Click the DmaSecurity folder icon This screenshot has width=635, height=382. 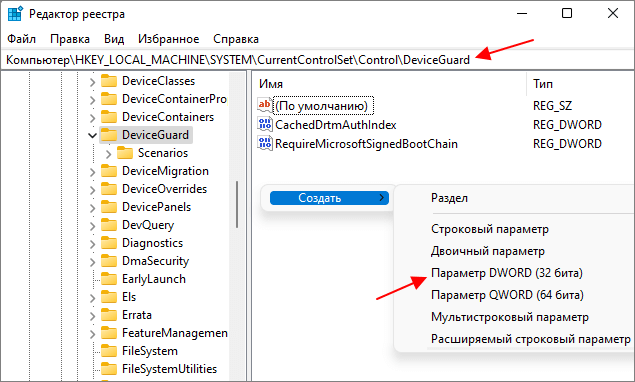pos(109,261)
